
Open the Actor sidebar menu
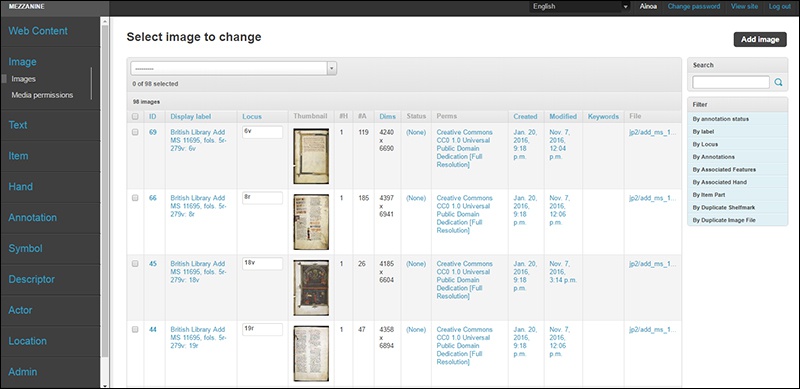[20, 310]
